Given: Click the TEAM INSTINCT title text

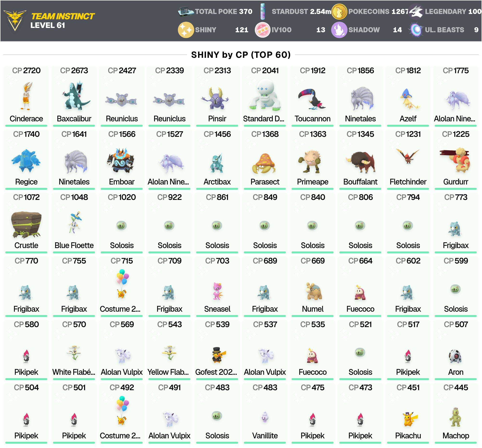Looking at the screenshot, I should (63, 16).
